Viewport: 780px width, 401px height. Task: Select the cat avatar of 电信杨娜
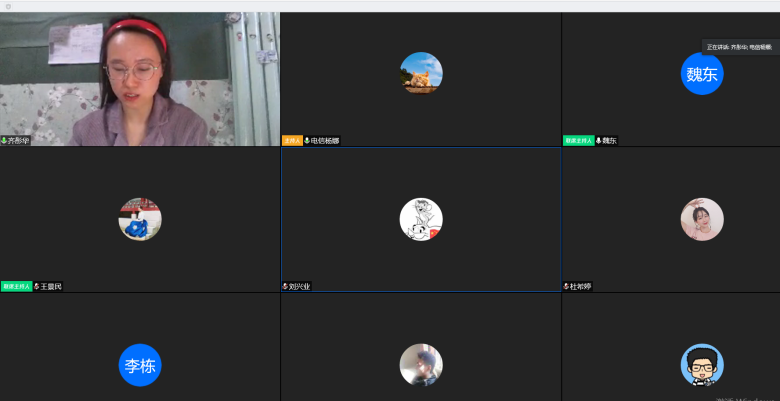click(421, 73)
